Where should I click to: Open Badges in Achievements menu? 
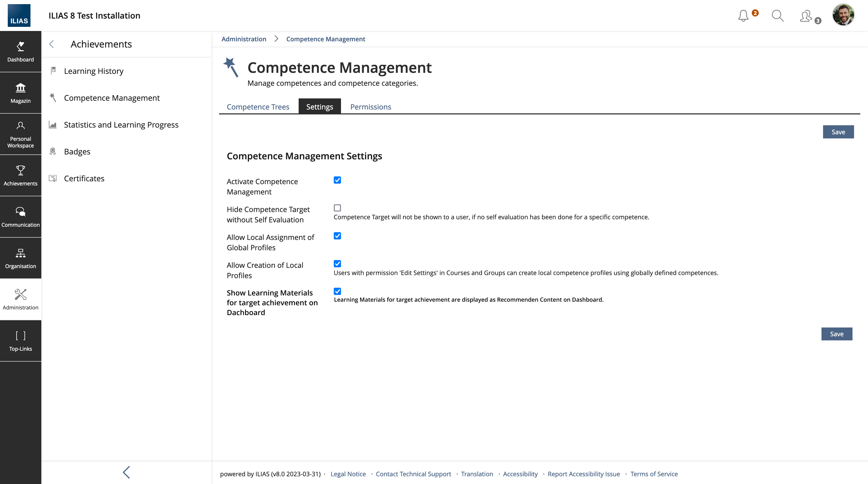pos(77,152)
